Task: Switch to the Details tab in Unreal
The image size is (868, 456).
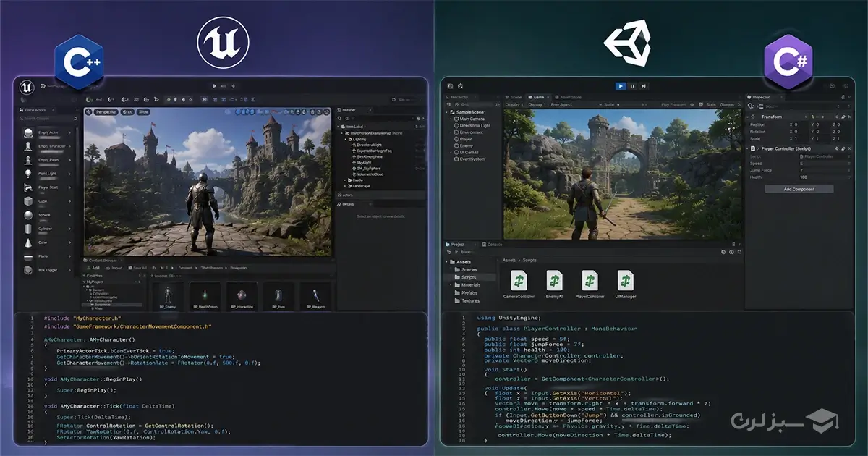Action: click(348, 204)
